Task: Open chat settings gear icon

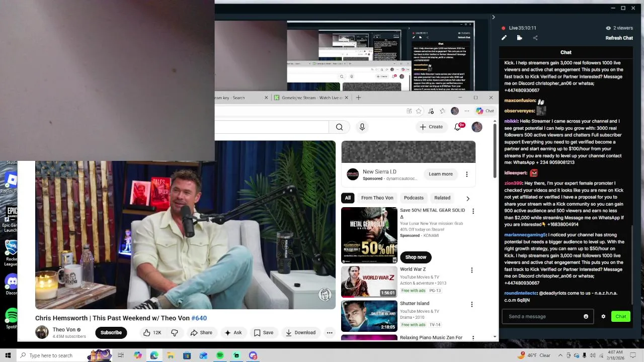Action: (603, 316)
